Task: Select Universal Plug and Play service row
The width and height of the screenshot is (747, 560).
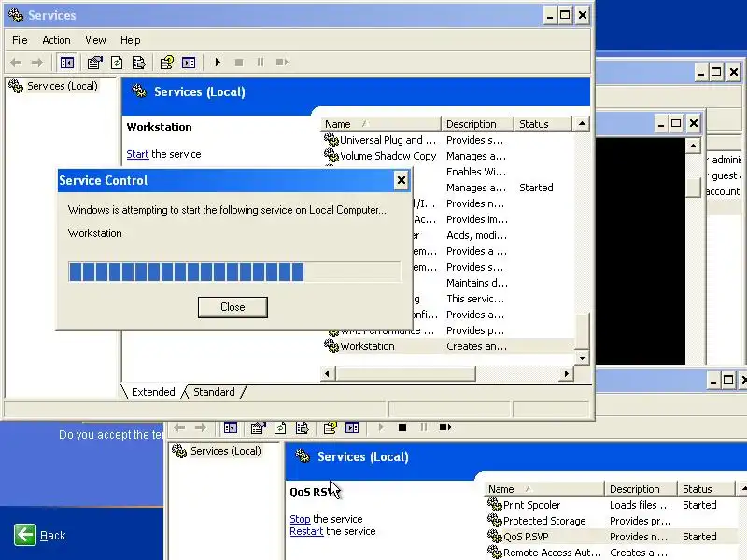Action: coord(447,140)
